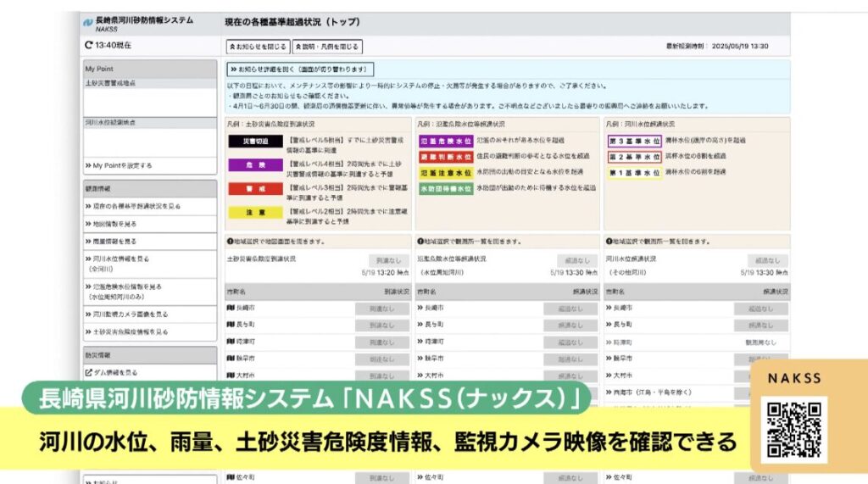Click the black 災害切迫 legend badge
Image resolution: width=868 pixels, height=484 pixels.
(256, 142)
